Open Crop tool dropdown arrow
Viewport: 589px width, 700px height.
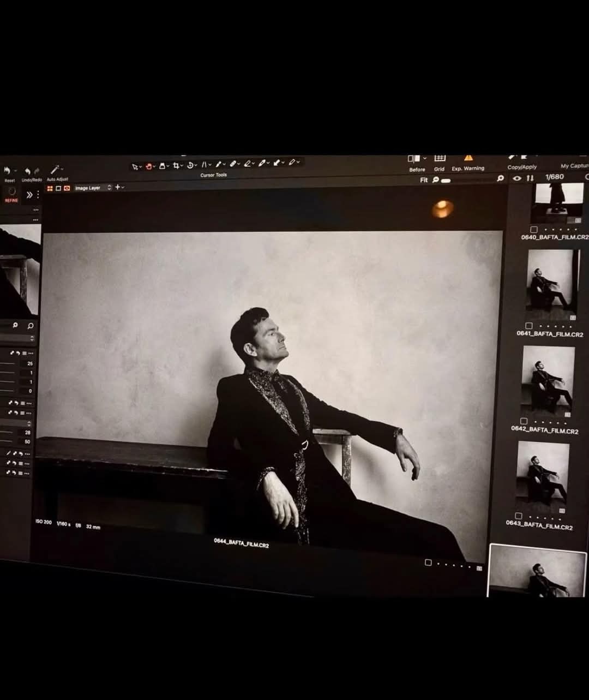coord(182,165)
